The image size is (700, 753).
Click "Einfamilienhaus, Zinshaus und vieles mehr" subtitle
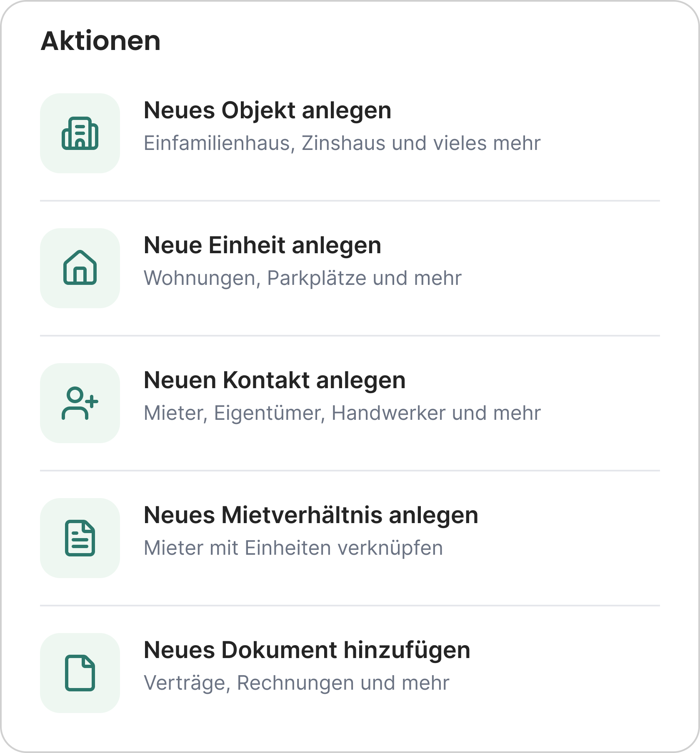[x=342, y=143]
